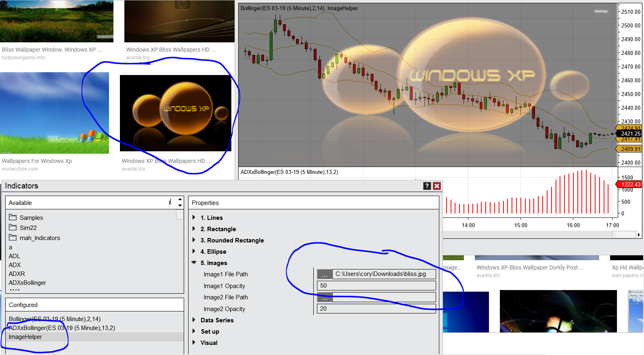Expand the '2. Rectangle' property group
The height and width of the screenshot is (355, 644).
(194, 229)
